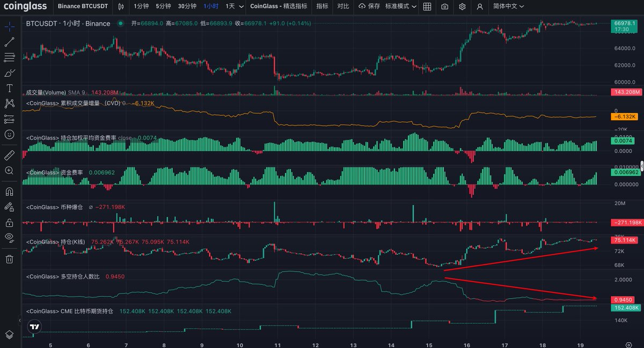The height and width of the screenshot is (348, 644).
Task: Open the Binance BTCUSDT symbol selector
Action: [x=83, y=6]
